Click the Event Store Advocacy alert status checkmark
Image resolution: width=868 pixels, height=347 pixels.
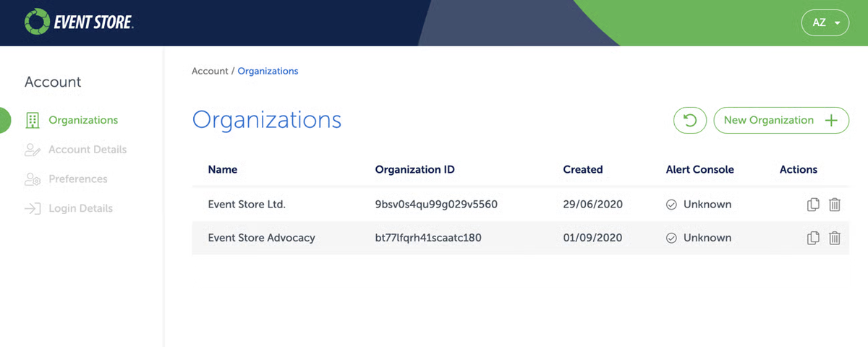[671, 238]
